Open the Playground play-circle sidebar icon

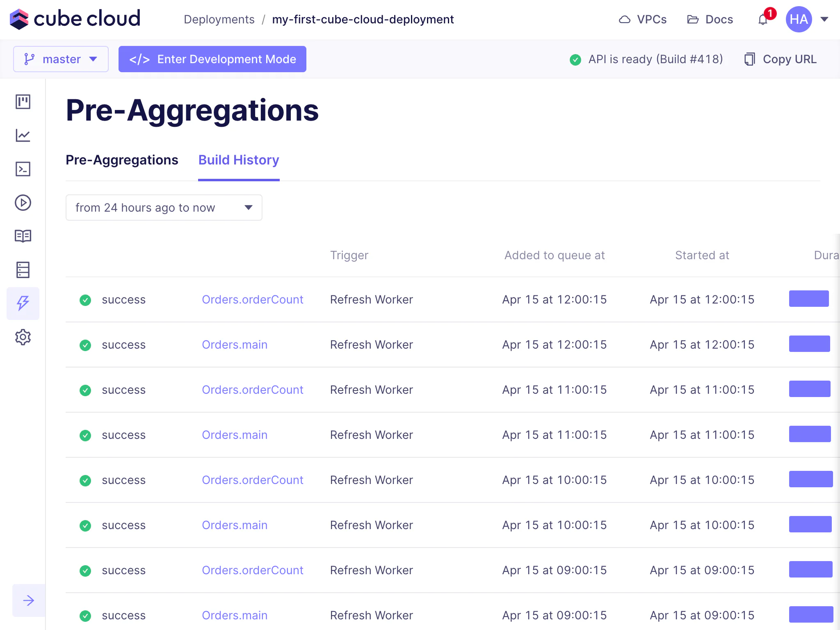pyautogui.click(x=23, y=203)
